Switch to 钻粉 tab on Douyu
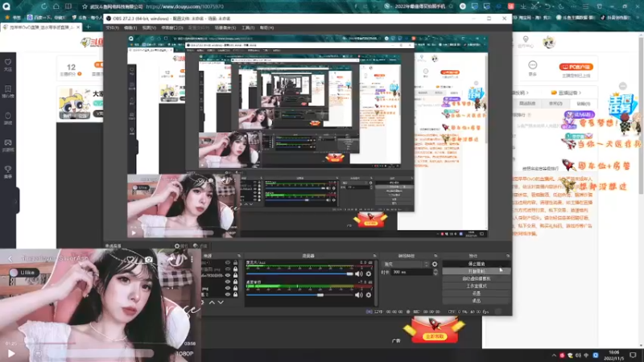The height and width of the screenshot is (362, 644). [583, 104]
